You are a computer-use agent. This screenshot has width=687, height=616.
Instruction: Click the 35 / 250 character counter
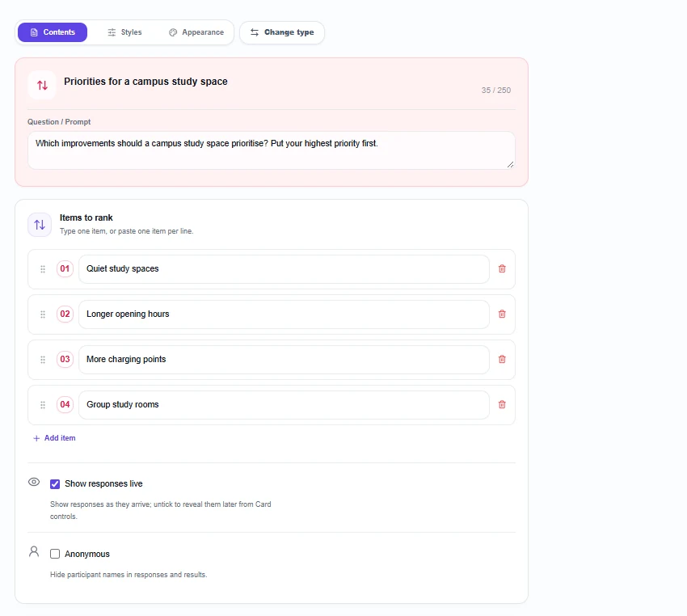click(496, 91)
